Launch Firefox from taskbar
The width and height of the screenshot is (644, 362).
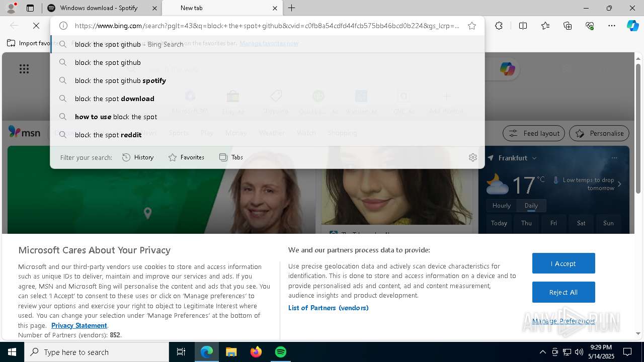point(256,352)
